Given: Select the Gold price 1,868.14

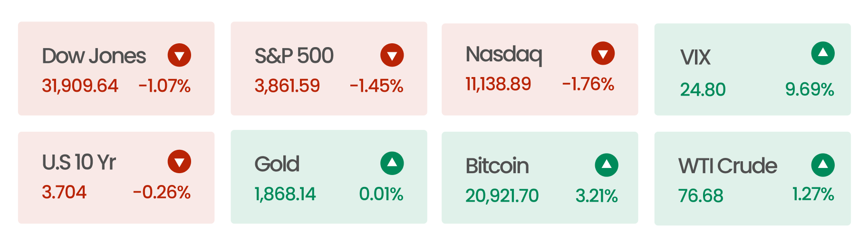Looking at the screenshot, I should [x=285, y=194].
